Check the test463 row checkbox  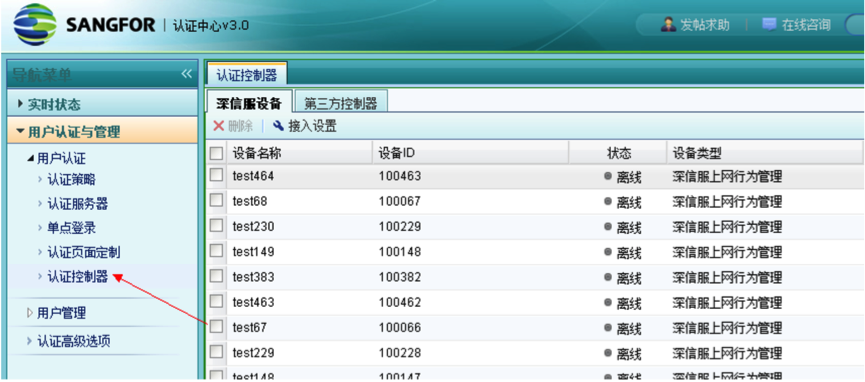coord(216,301)
